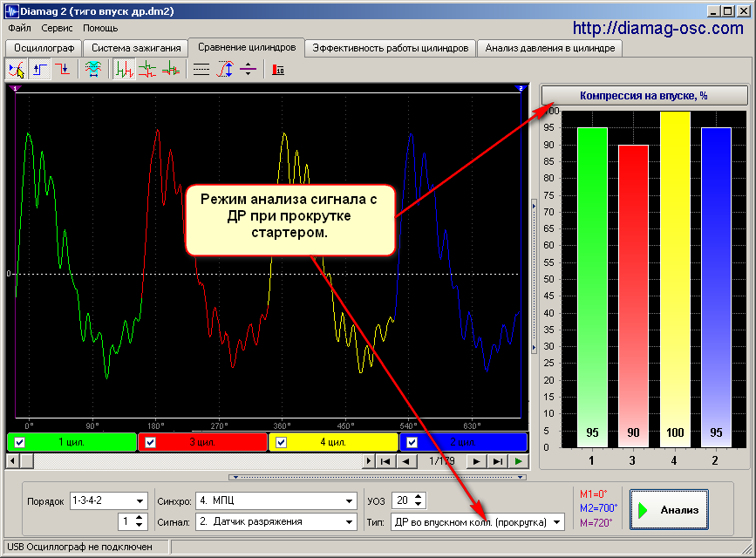
Task: Select the Сравнение цилиндров tab
Action: [x=247, y=47]
